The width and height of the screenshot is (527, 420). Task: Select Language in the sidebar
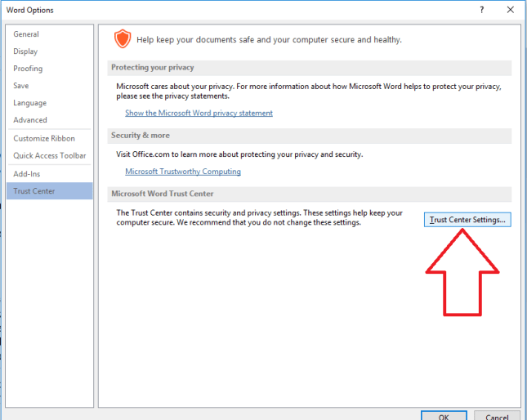pos(30,103)
